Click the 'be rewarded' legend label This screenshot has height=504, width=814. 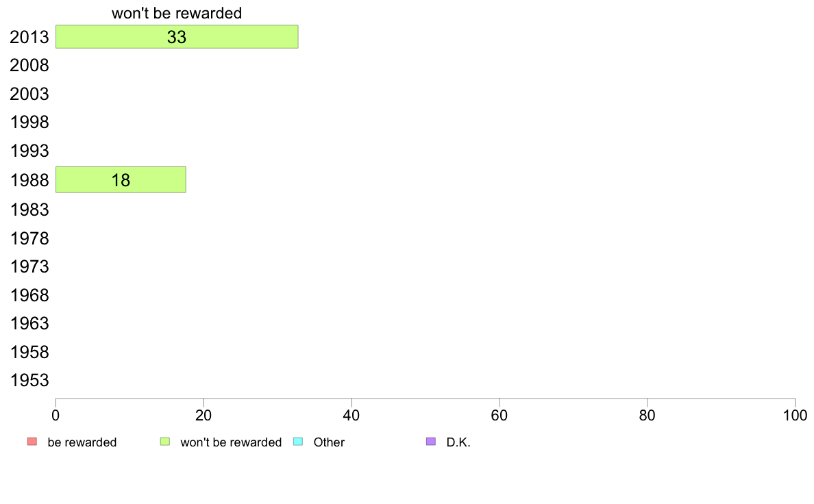click(x=82, y=442)
